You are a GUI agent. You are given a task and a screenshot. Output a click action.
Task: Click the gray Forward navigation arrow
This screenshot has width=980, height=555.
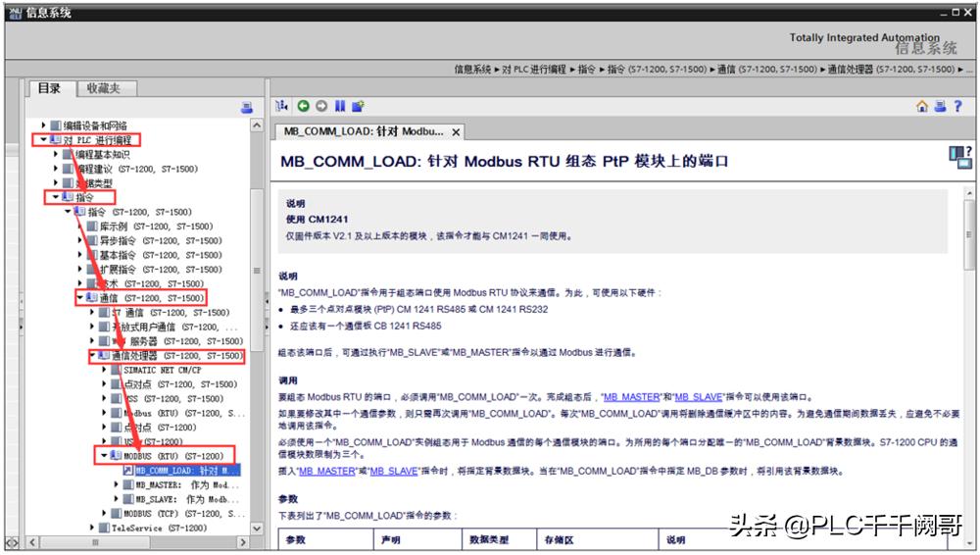(x=320, y=106)
